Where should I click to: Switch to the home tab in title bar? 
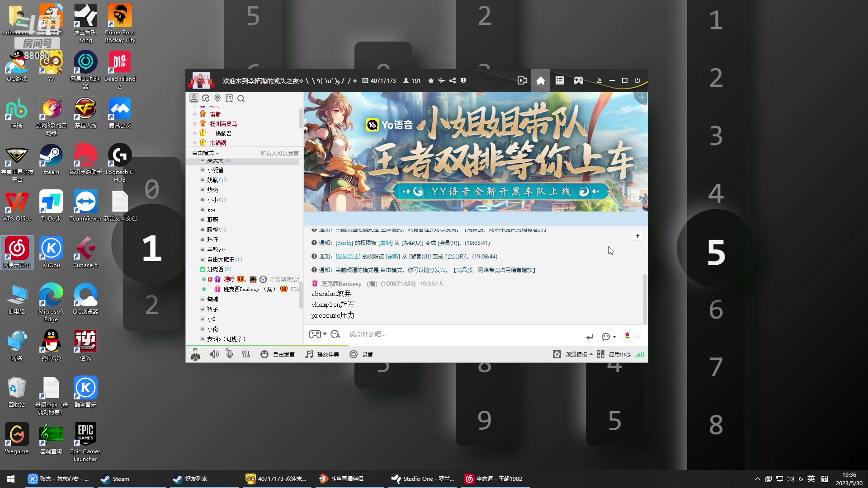click(540, 80)
